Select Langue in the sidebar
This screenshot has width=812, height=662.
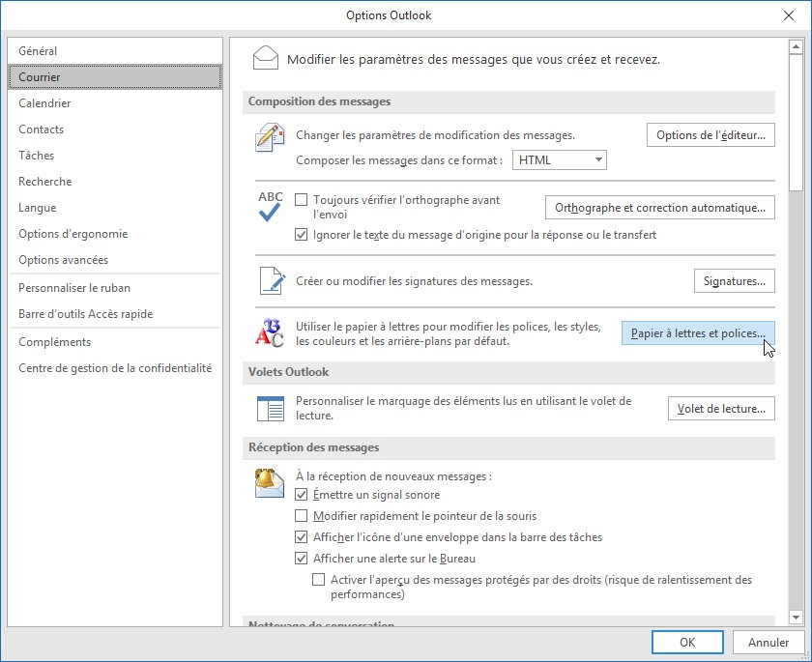(x=115, y=208)
